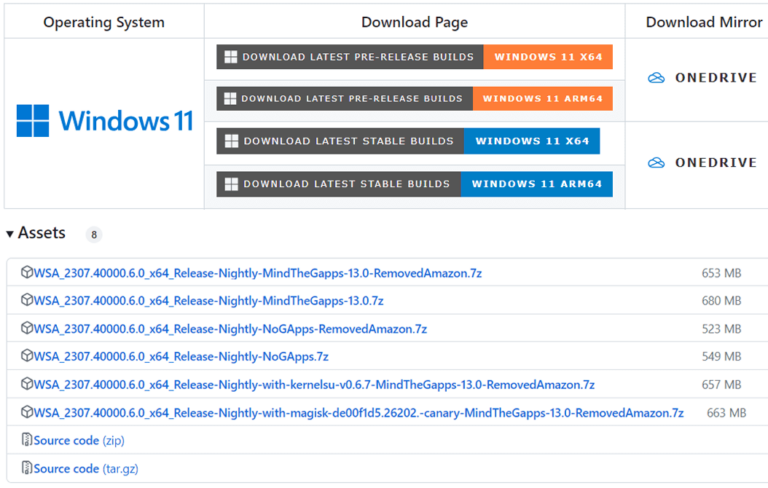Collapse the Assets section triangle
This screenshot has height=488, width=768.
tap(10, 234)
